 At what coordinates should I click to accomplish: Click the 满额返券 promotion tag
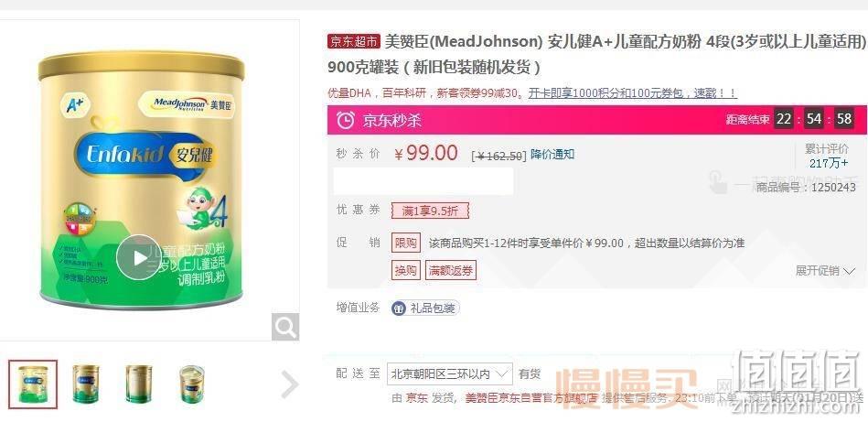[451, 270]
